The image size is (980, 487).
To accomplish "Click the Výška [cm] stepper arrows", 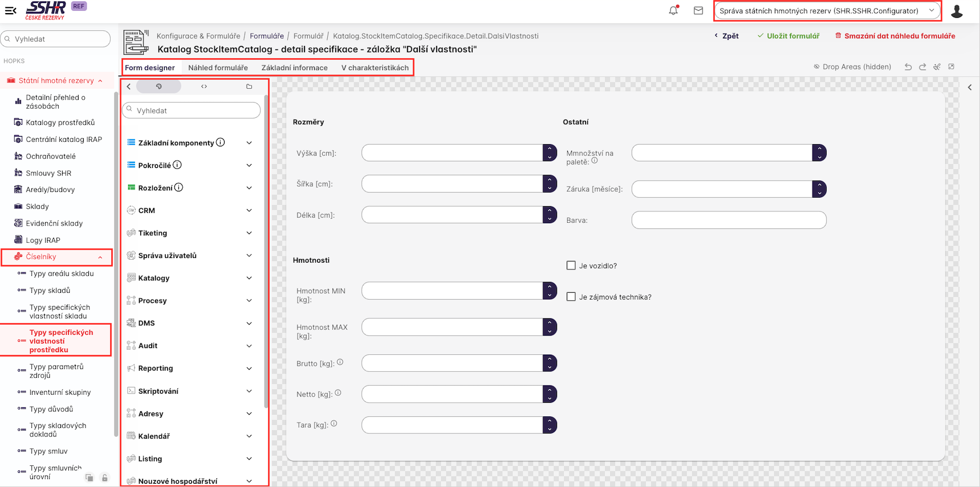I will [x=550, y=153].
